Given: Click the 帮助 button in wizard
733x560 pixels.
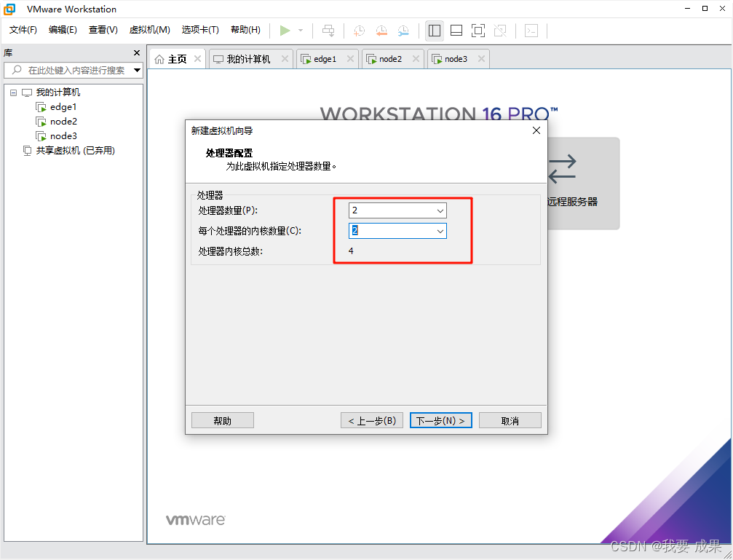Looking at the screenshot, I should coord(222,419).
